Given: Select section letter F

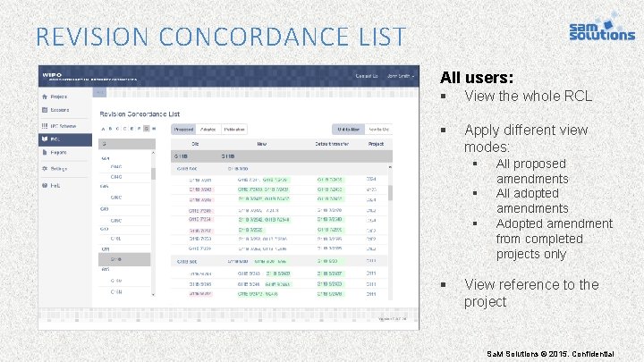Looking at the screenshot, I should pyautogui.click(x=140, y=129).
